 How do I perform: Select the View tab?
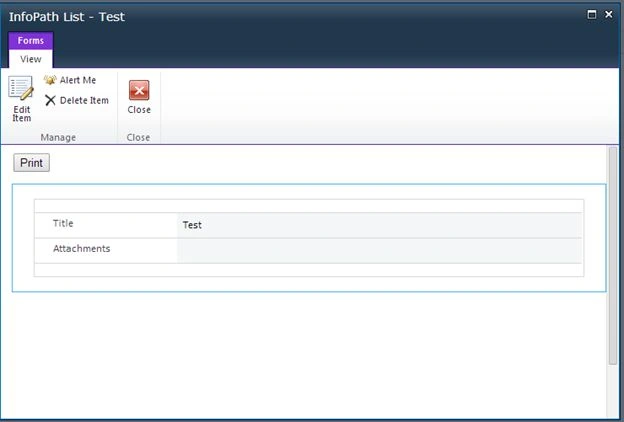pyautogui.click(x=31, y=59)
